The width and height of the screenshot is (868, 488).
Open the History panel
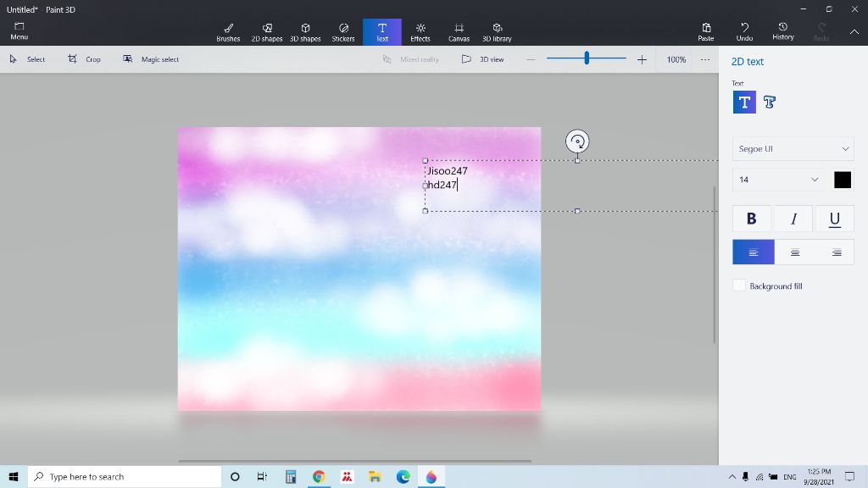[x=782, y=31]
